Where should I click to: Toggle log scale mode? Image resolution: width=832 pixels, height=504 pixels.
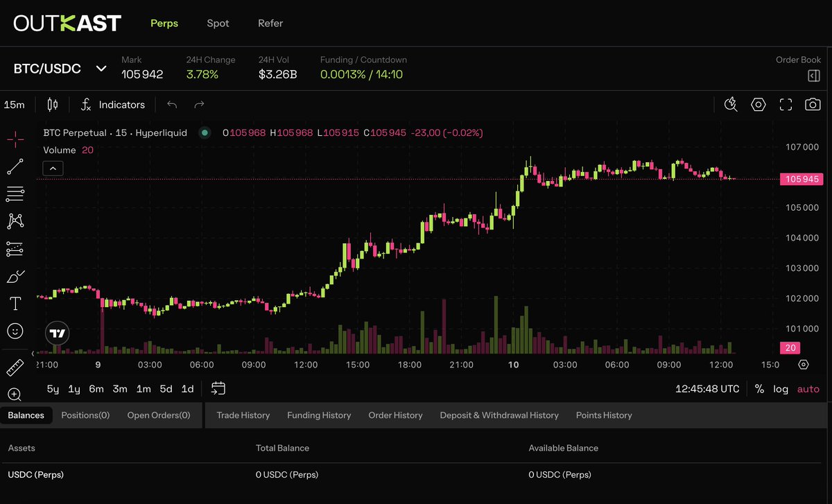pyautogui.click(x=781, y=389)
